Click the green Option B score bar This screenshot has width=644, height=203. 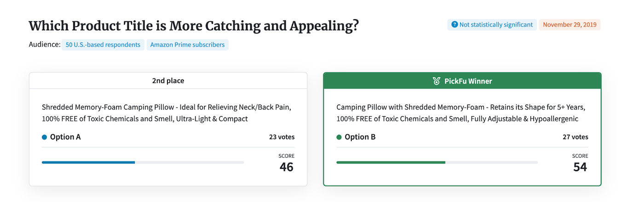pyautogui.click(x=391, y=162)
